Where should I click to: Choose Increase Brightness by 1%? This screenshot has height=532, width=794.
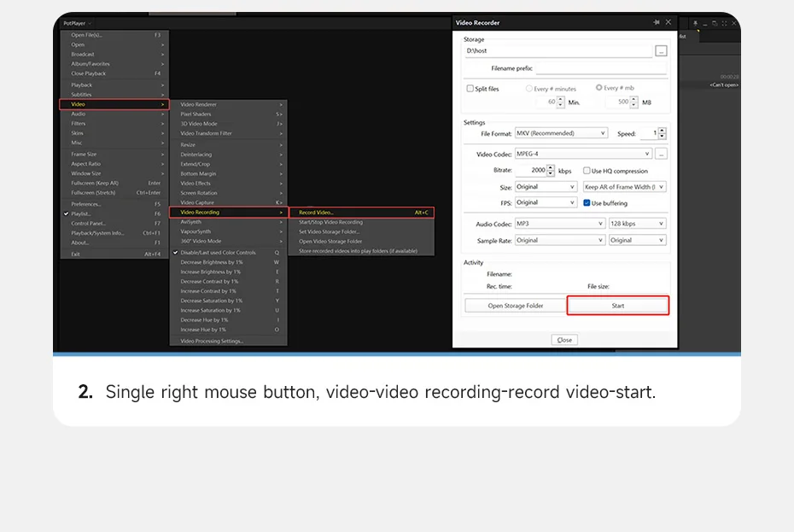coord(228,272)
